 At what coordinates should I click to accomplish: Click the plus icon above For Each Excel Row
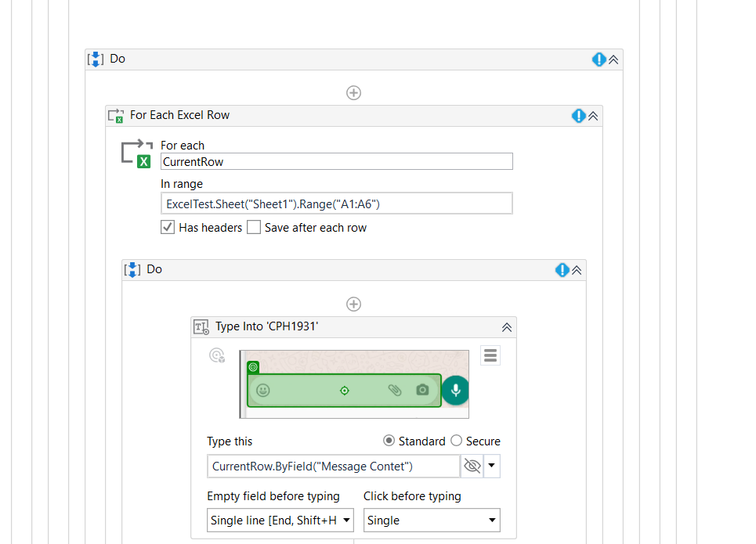coord(353,93)
